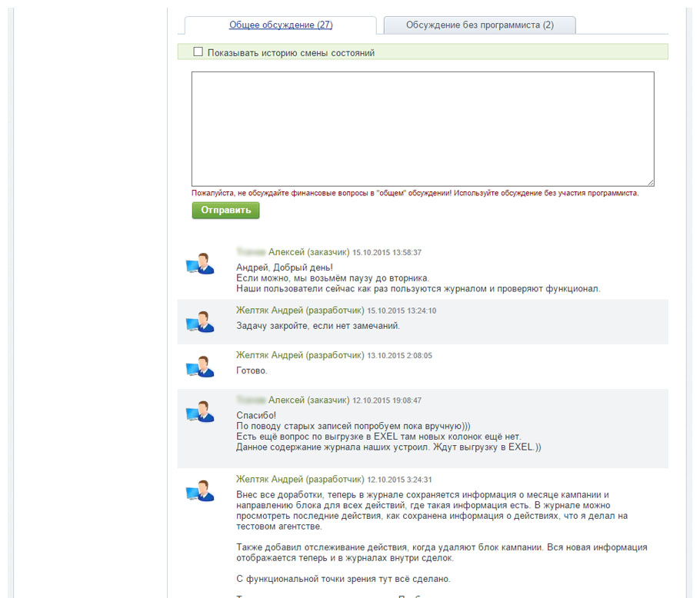
Task: Open the Обсуждение без программиста (2) tab
Action: tap(479, 25)
